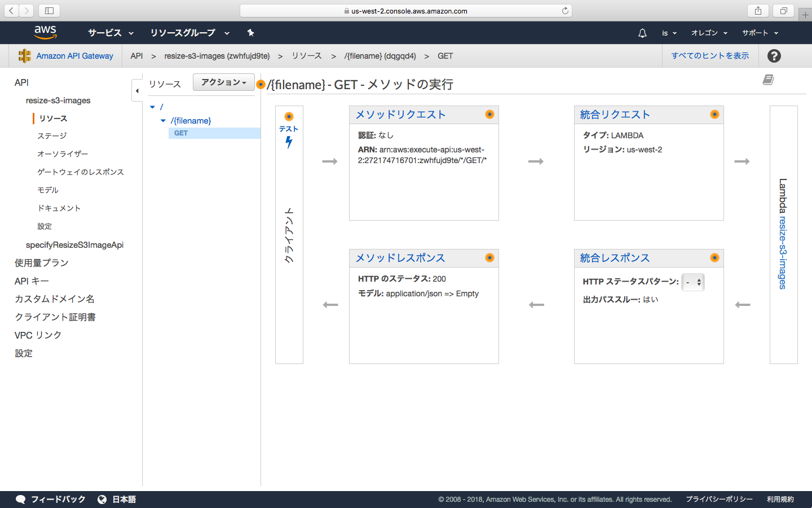
Task: Open Lambda resize-s3-images function link
Action: [783, 253]
